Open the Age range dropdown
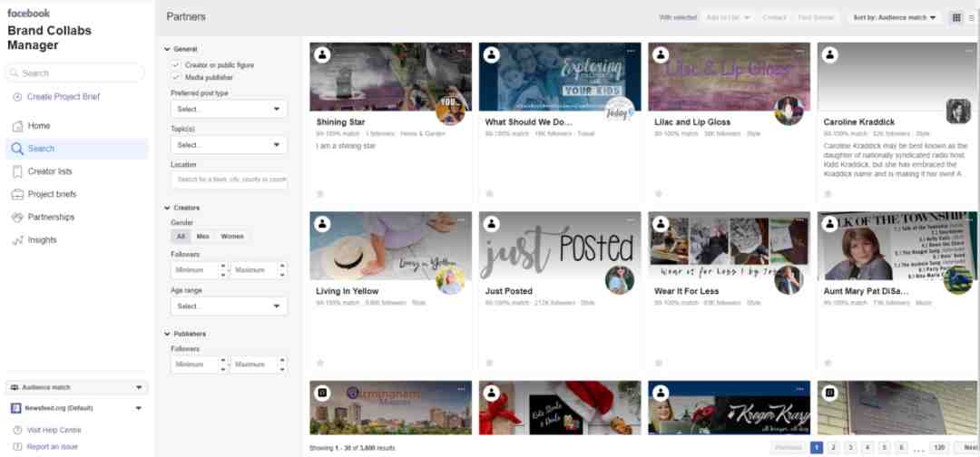980x457 pixels. [x=229, y=306]
